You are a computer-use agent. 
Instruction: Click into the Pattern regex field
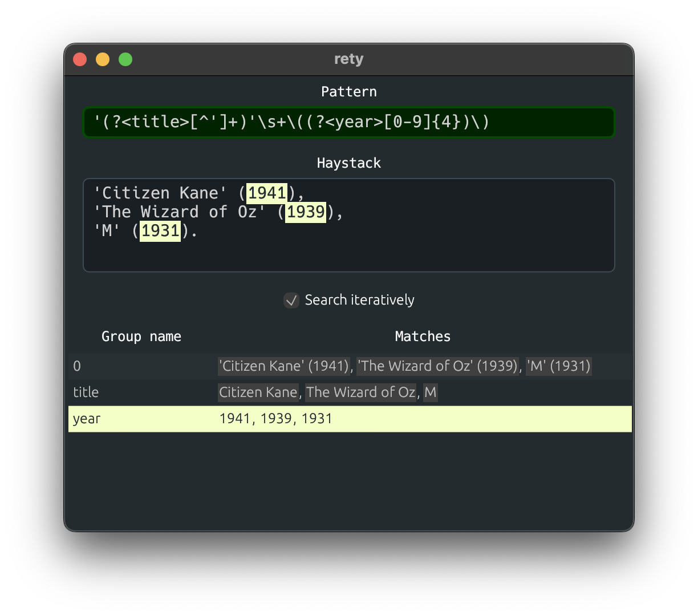(349, 122)
